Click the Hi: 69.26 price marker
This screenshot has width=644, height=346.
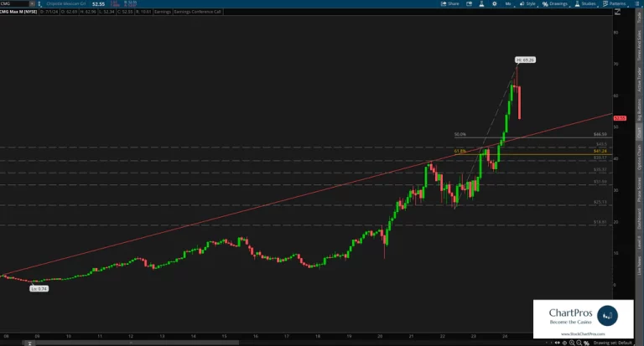(x=525, y=60)
